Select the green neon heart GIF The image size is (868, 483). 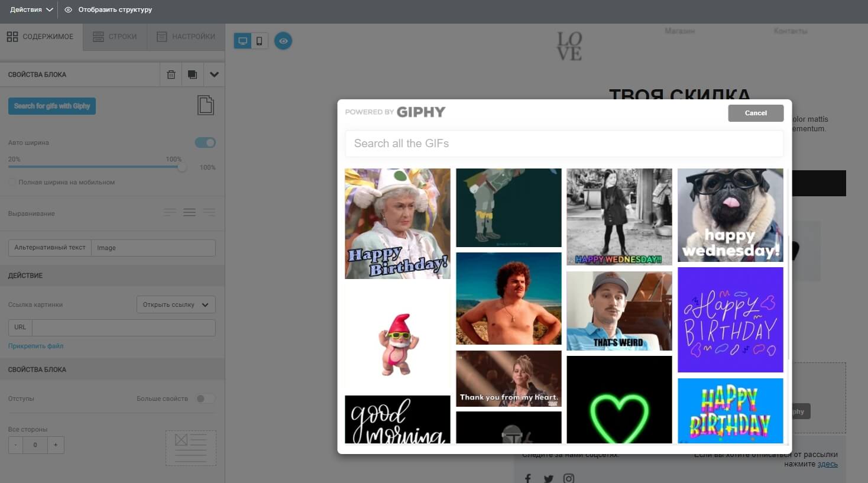(x=619, y=400)
